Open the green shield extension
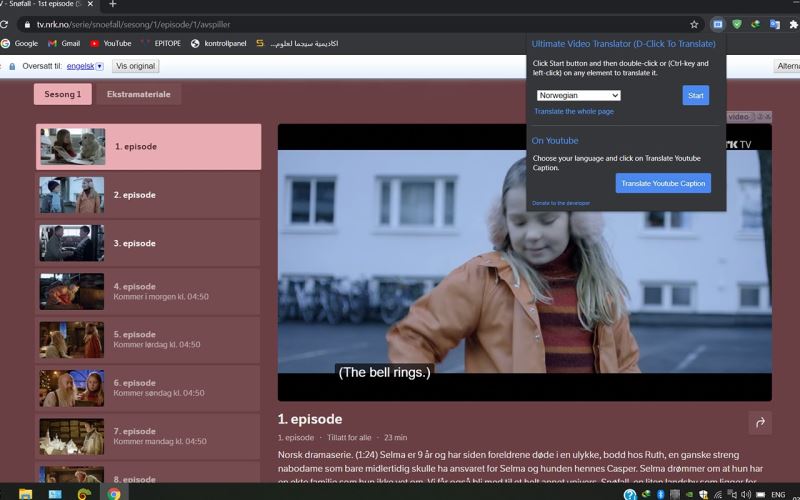Image resolution: width=800 pixels, height=500 pixels. (x=736, y=24)
